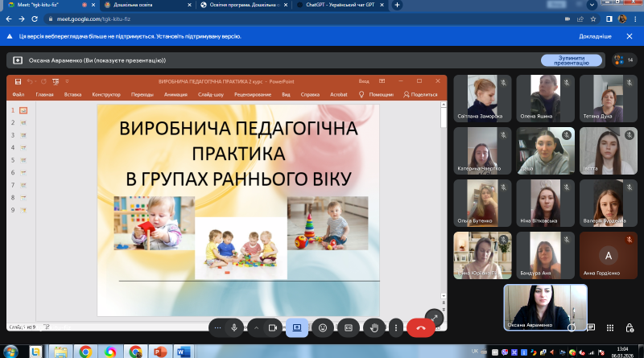Screen dimensions: 644x358
Task: Click the slide panel vertical scrollbar
Action: 444,201
